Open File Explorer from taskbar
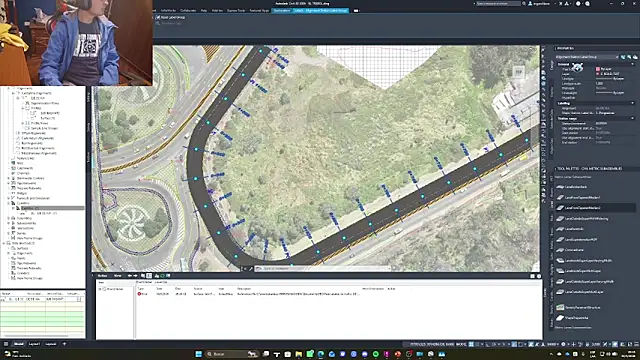640x360 pixels. tap(299, 354)
